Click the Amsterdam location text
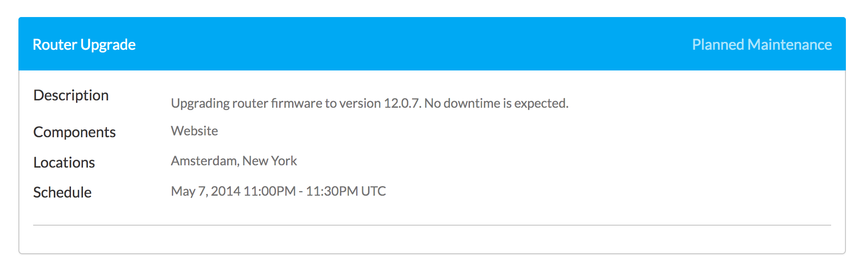Image resolution: width=868 pixels, height=268 pixels. 205,161
